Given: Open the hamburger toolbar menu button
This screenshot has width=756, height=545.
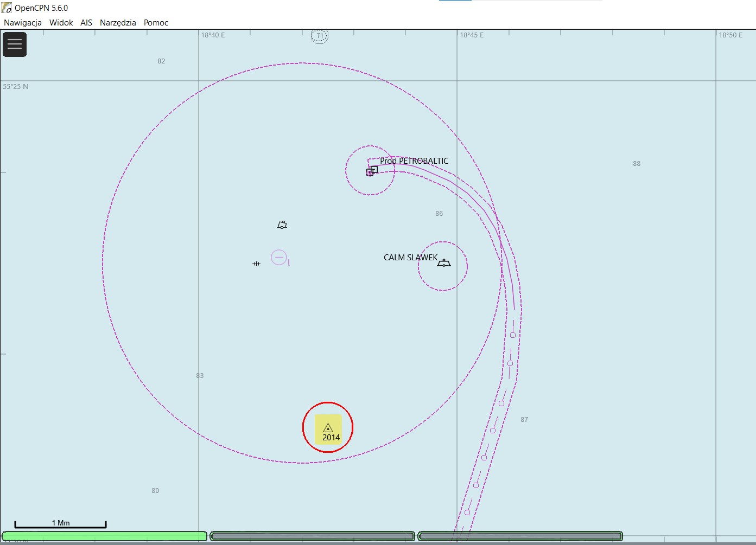Looking at the screenshot, I should click(15, 44).
